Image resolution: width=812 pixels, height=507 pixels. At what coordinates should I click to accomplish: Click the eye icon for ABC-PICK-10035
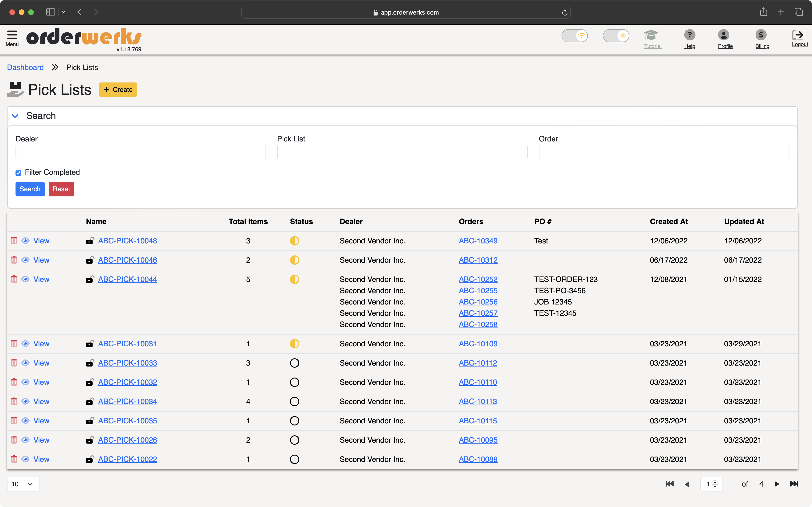pyautogui.click(x=25, y=421)
